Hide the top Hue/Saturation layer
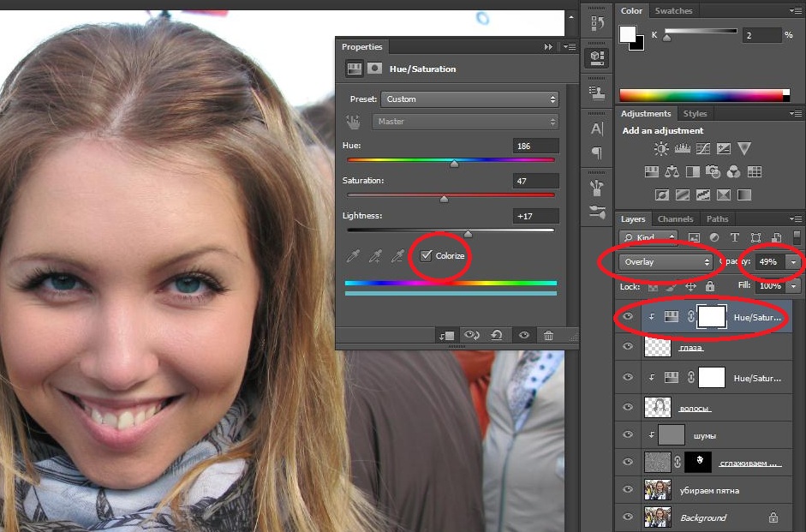The image size is (806, 532). [x=628, y=317]
